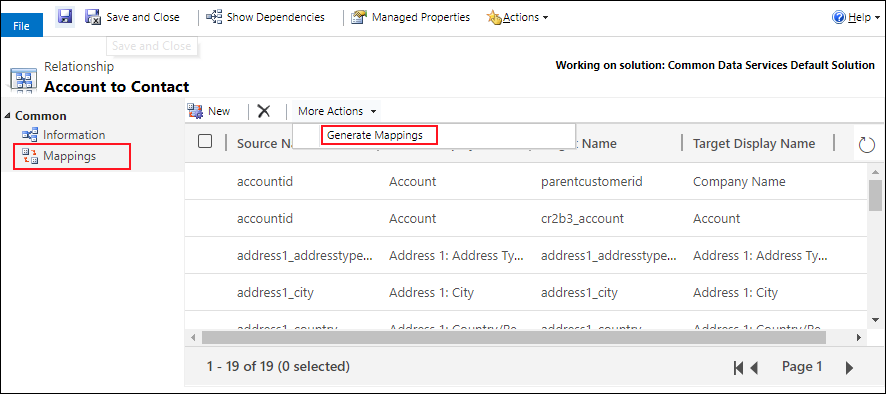Click the Save and Close icon
The height and width of the screenshot is (394, 886).
point(93,18)
